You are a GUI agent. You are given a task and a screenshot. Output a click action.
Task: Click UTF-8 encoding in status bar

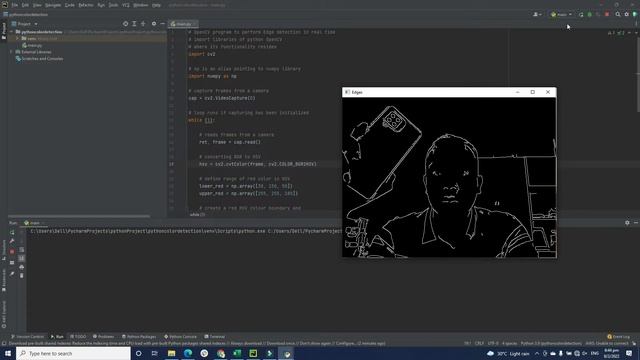(x=493, y=344)
